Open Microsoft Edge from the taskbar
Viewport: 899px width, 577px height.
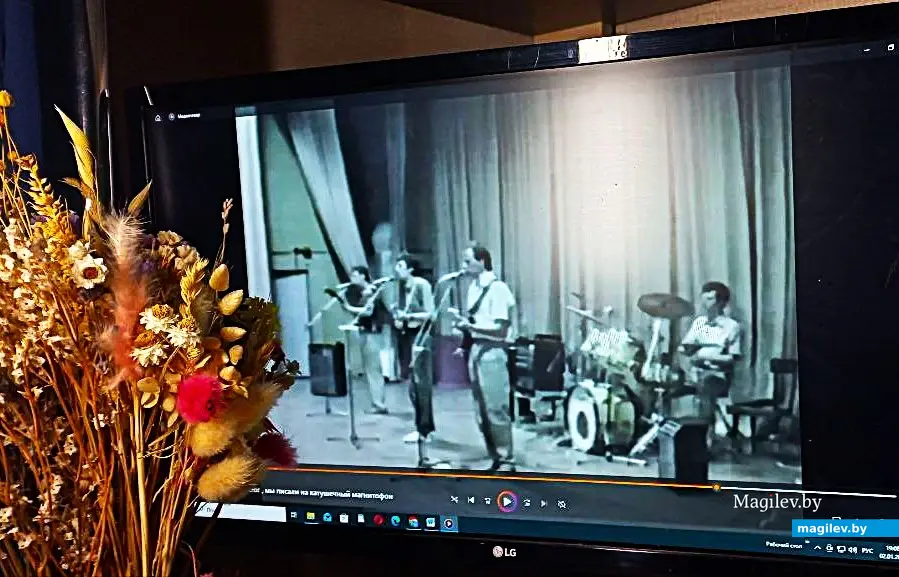click(x=395, y=520)
